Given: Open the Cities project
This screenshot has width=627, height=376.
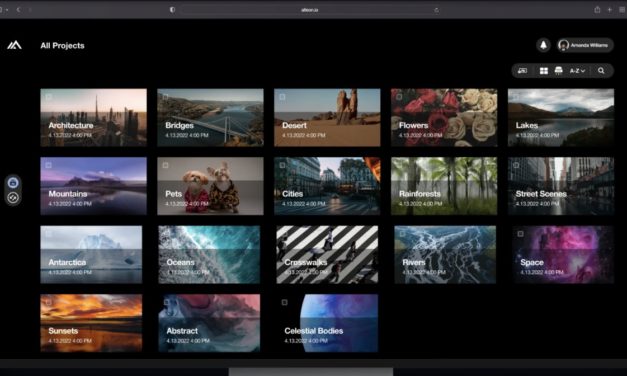Looking at the screenshot, I should tap(327, 186).
